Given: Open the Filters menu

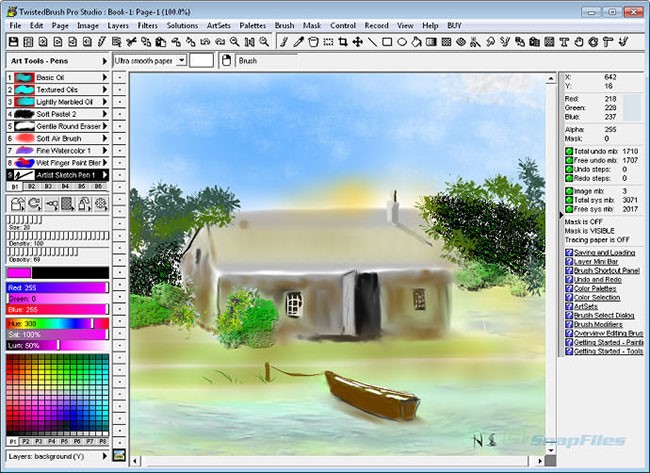Looking at the screenshot, I should (x=148, y=26).
